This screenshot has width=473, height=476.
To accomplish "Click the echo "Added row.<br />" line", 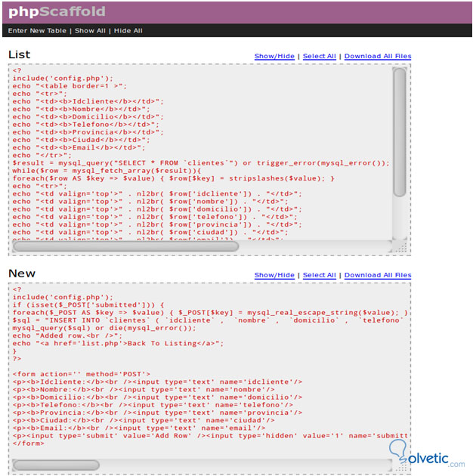I will point(67,335).
